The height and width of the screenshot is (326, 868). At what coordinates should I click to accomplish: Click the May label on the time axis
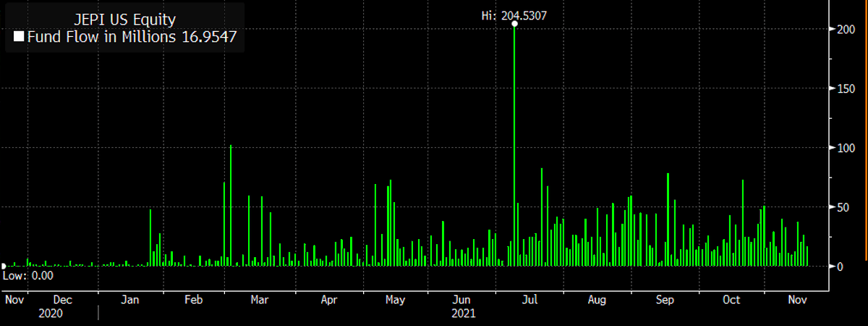click(395, 299)
